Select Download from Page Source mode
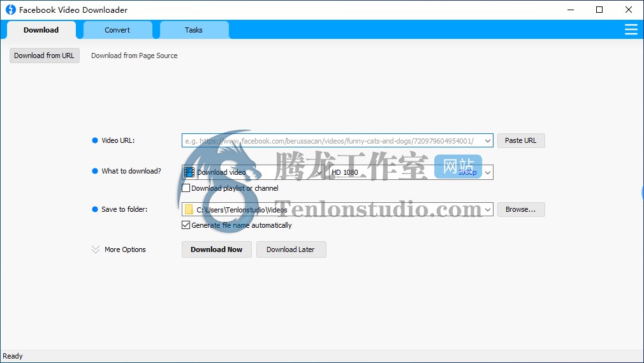The height and width of the screenshot is (363, 644). tap(135, 56)
